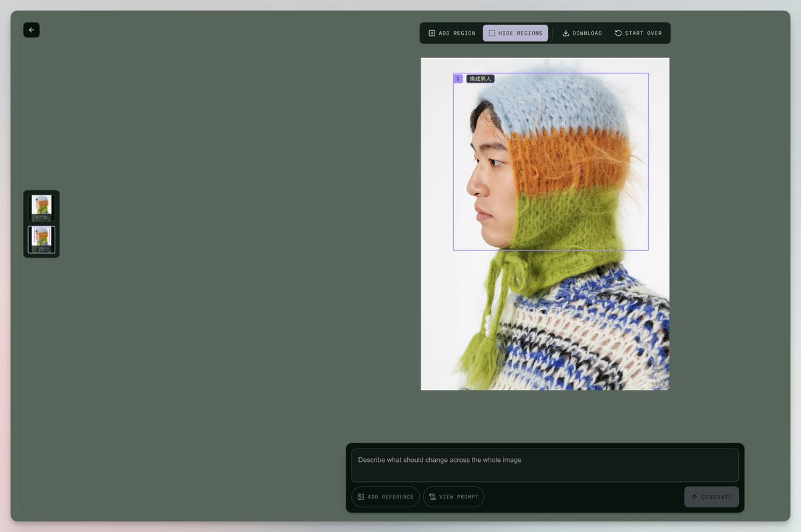
Task: Click Start Over to reset
Action: point(639,33)
